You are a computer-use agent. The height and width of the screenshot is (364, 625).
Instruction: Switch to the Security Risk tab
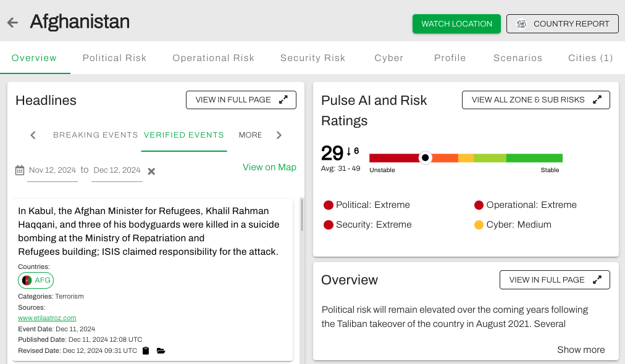(x=312, y=58)
